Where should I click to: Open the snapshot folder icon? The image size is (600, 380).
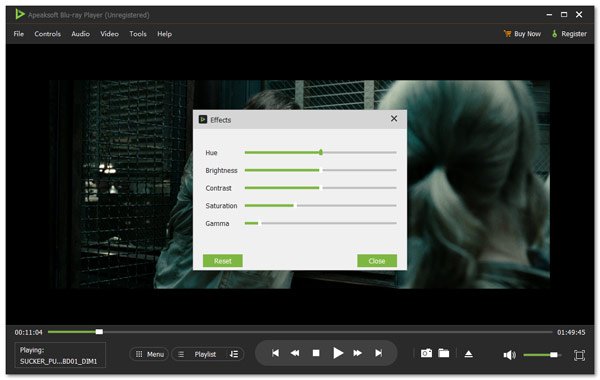click(x=444, y=353)
